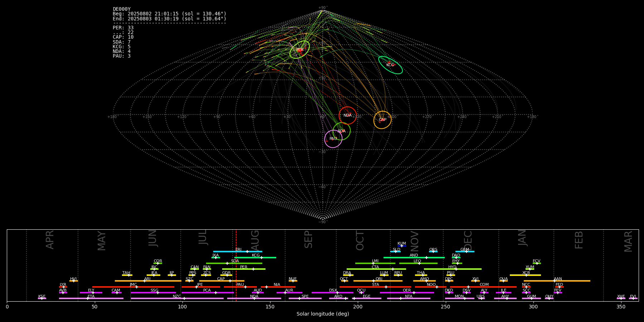Viewport: 644px width, 322px height.
Task: Click the 'PER: 33' count in legend
Action: point(123,28)
